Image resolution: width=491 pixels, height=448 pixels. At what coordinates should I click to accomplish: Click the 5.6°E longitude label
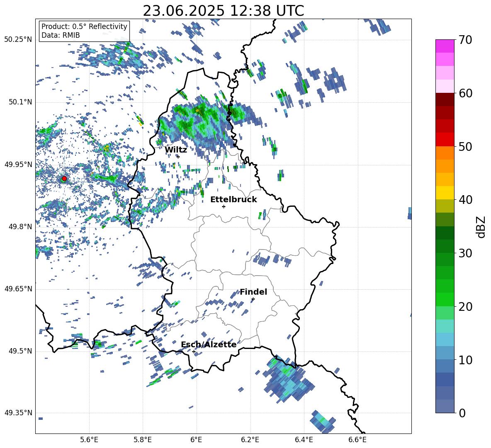89,440
